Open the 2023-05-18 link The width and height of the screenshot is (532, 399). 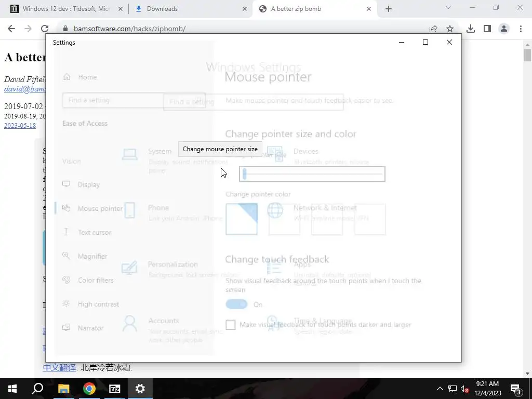(x=20, y=126)
